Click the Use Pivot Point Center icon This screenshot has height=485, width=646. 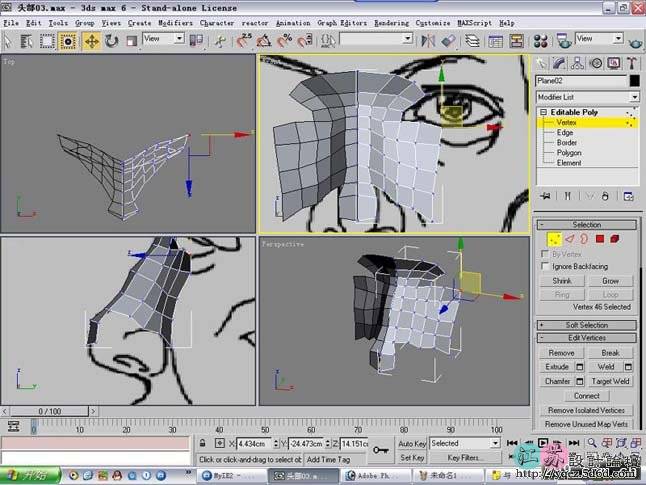(196, 41)
